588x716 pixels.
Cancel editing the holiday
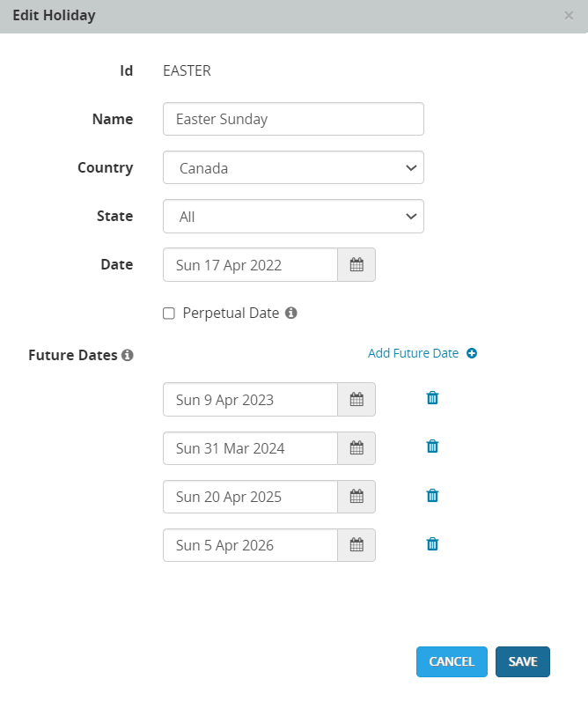[x=452, y=661]
